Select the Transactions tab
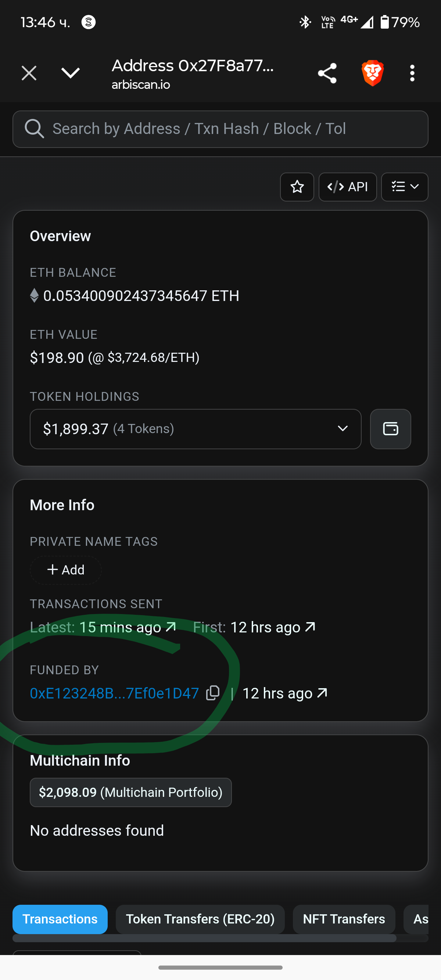This screenshot has width=441, height=980. (60, 919)
